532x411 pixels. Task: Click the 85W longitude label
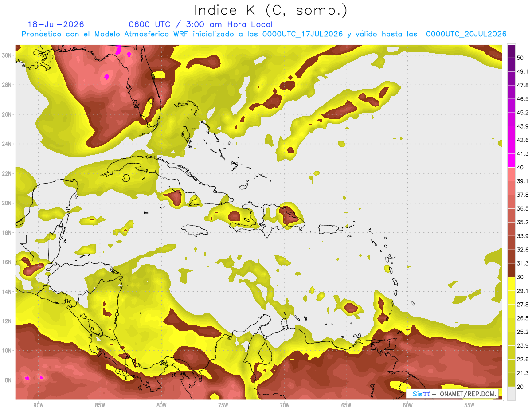[x=100, y=406]
